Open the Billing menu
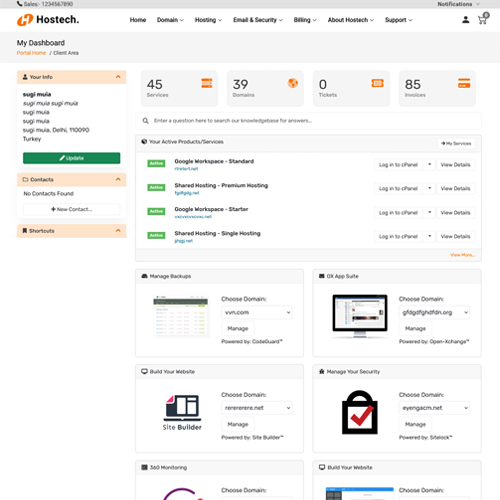Screen dimensions: 500x500 coord(305,20)
